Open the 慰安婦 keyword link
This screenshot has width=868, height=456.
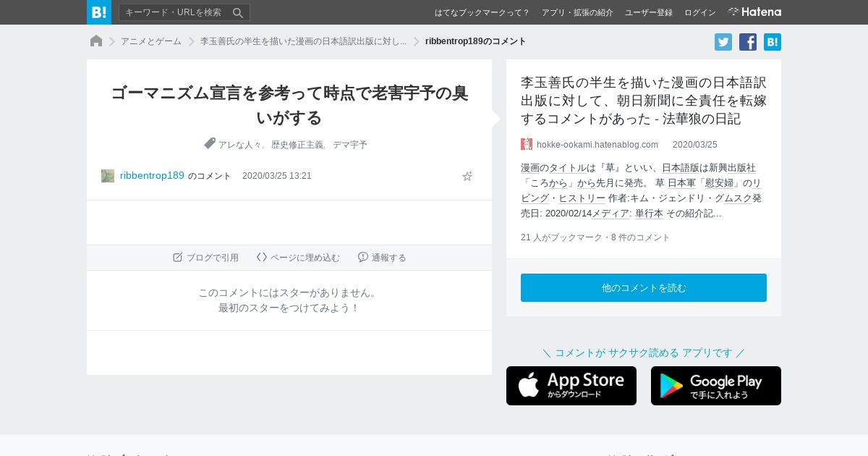pyautogui.click(x=719, y=183)
